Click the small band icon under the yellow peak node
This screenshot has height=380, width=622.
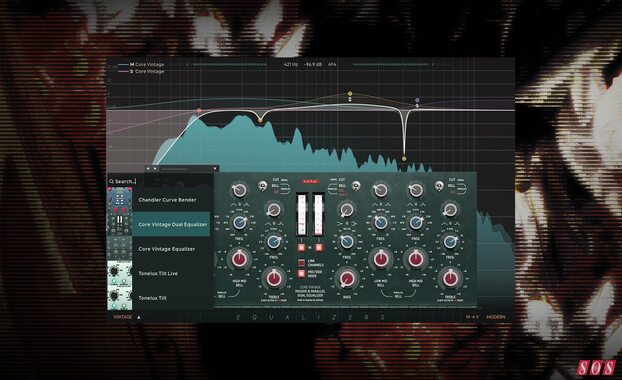pyautogui.click(x=350, y=99)
